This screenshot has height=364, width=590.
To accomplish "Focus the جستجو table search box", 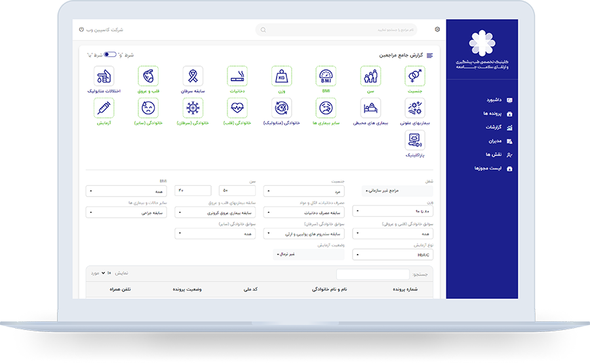I will click(372, 274).
